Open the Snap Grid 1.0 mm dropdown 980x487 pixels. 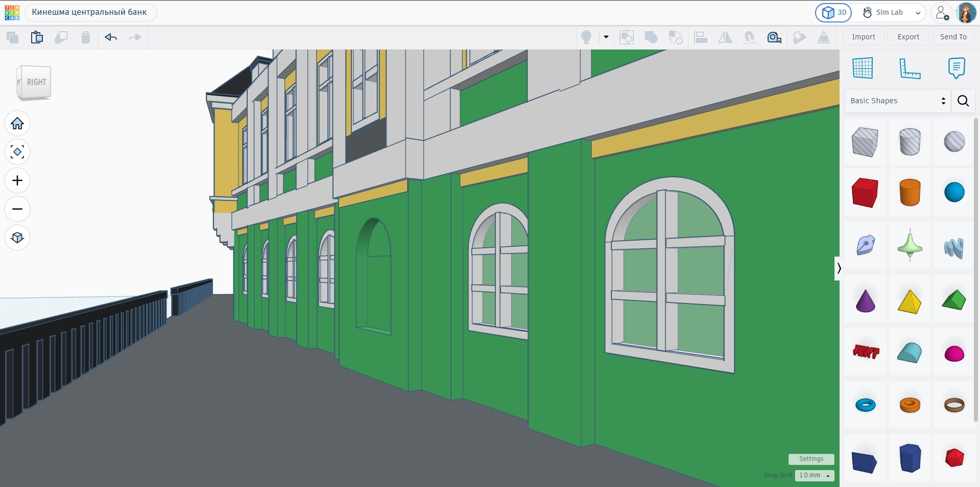815,475
